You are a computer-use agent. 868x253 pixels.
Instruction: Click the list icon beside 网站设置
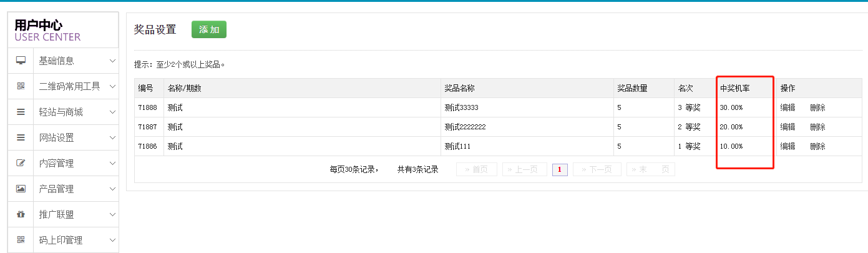click(x=21, y=137)
